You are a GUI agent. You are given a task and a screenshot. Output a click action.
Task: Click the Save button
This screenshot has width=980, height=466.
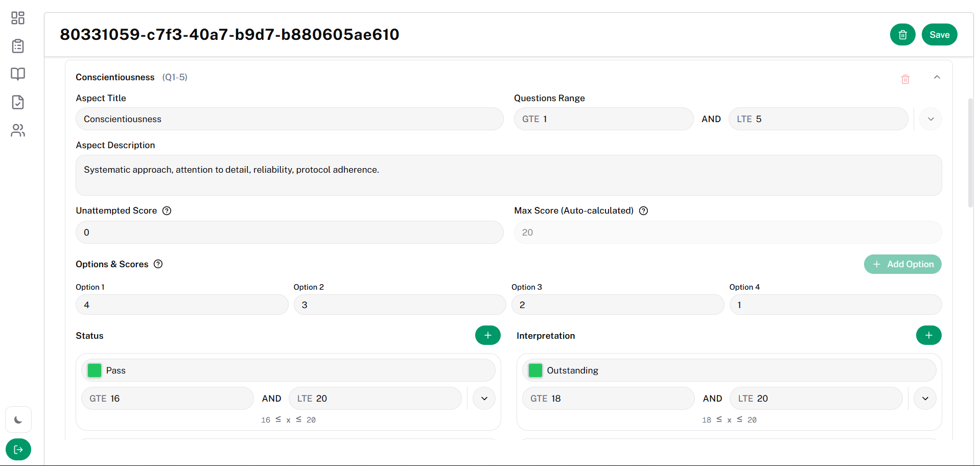[939, 35]
